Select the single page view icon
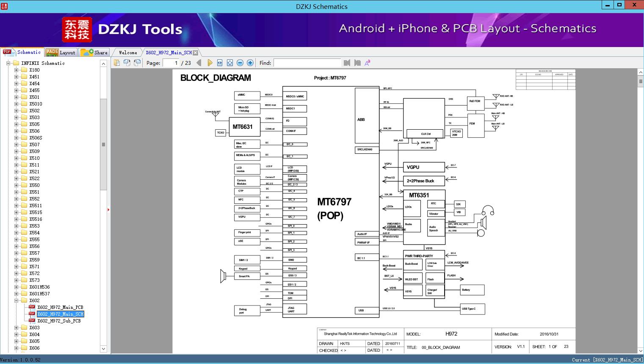Screen dimensions: 644x364 coord(116,62)
